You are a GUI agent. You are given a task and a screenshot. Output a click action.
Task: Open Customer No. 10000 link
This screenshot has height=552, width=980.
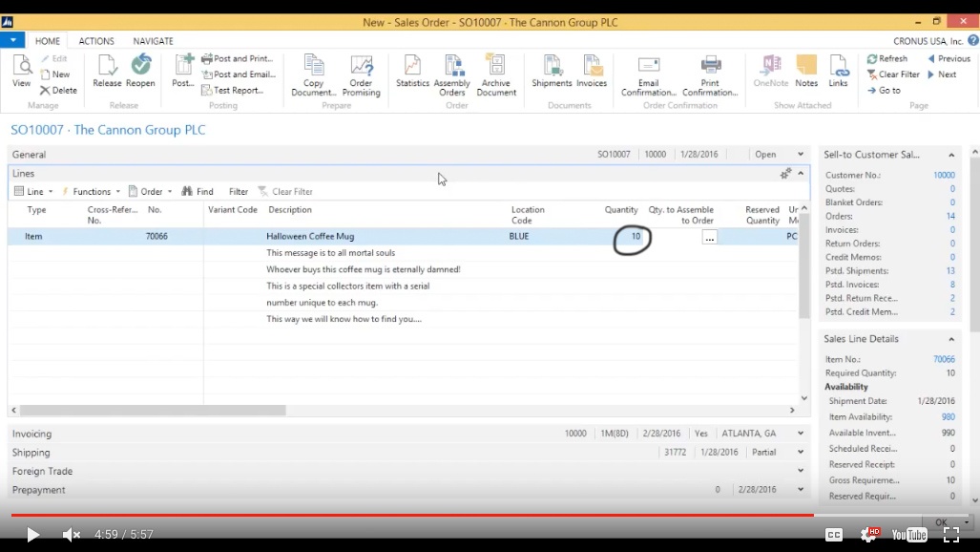[x=944, y=175]
